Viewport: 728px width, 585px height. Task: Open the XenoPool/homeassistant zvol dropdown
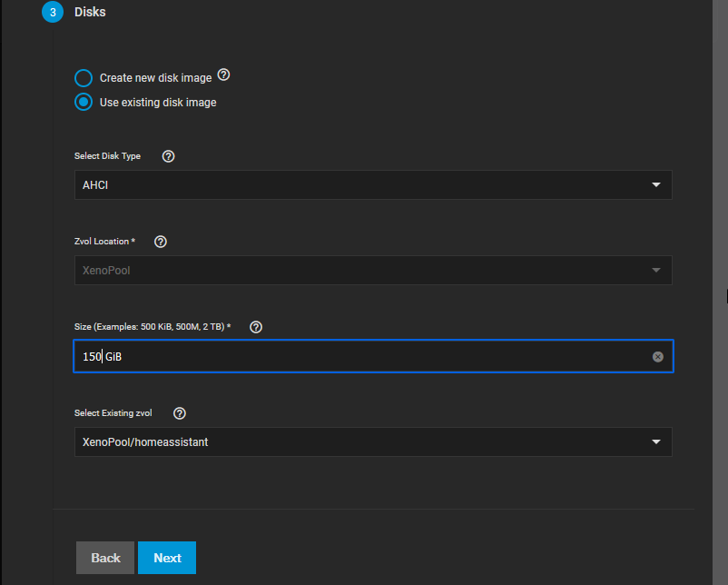373,441
